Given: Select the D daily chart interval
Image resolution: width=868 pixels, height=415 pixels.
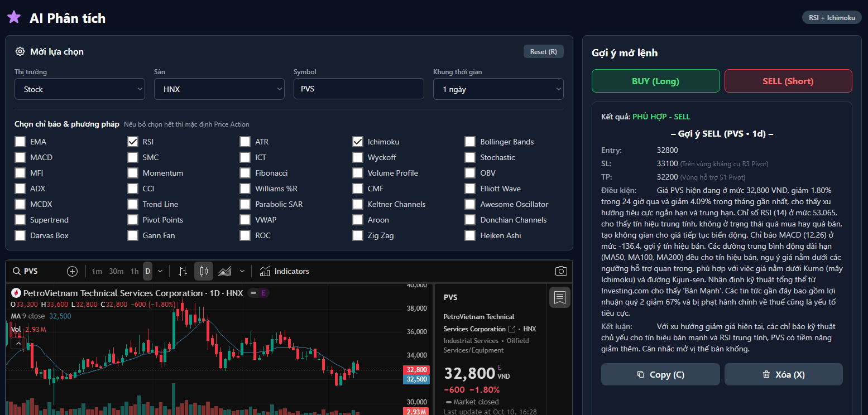Looking at the screenshot, I should pos(147,271).
